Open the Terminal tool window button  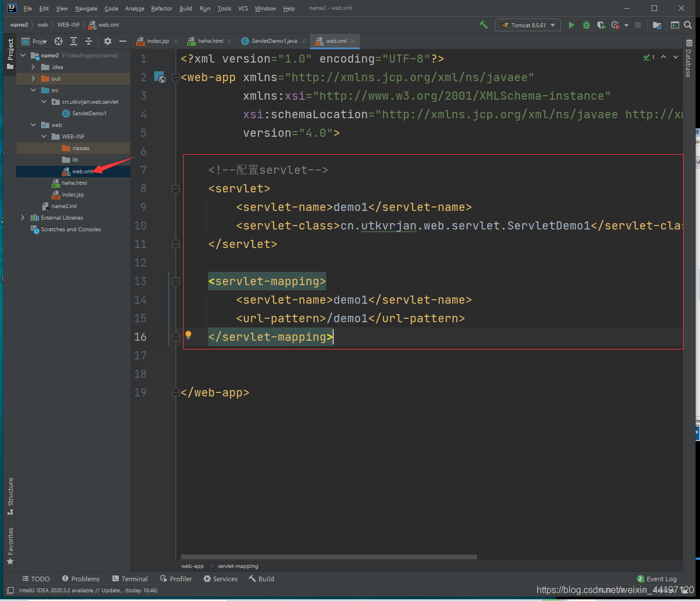[130, 579]
